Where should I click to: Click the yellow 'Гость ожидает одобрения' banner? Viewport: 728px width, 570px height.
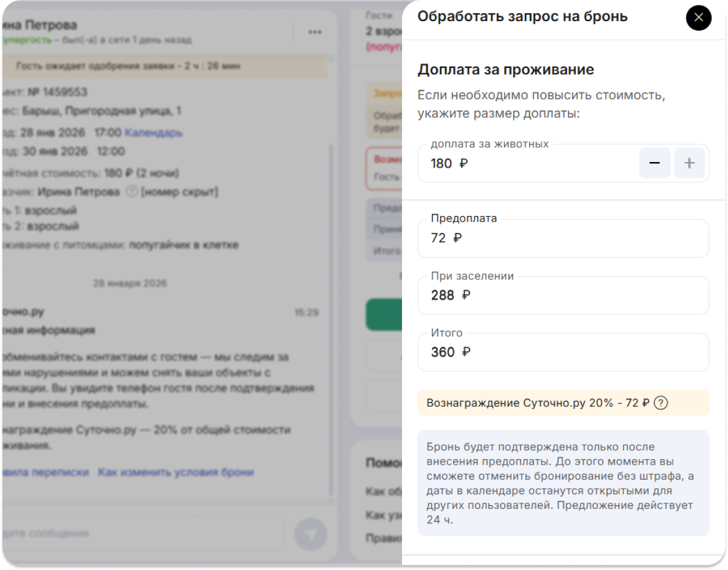(x=163, y=66)
